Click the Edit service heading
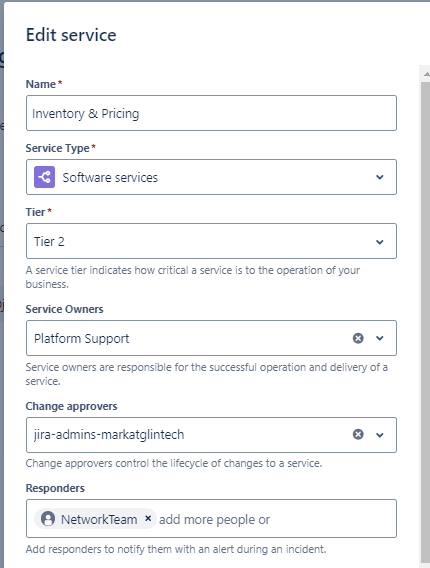430x568 pixels. click(71, 35)
